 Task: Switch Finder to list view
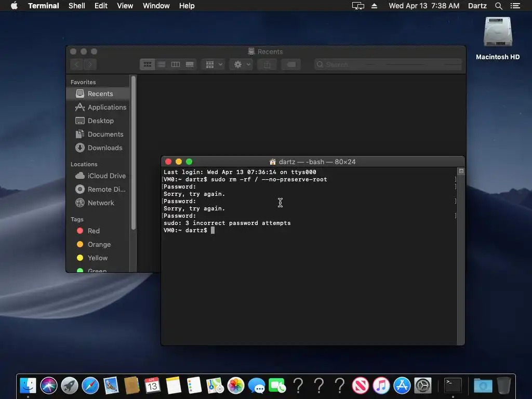tap(162, 64)
